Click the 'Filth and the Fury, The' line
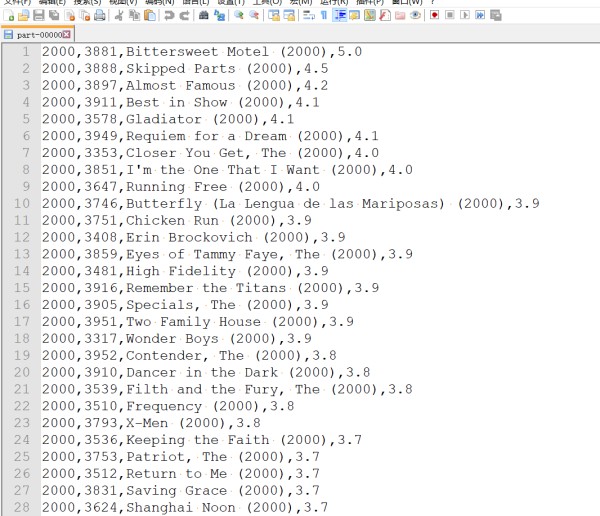Image resolution: width=600 pixels, height=516 pixels. pos(227,389)
